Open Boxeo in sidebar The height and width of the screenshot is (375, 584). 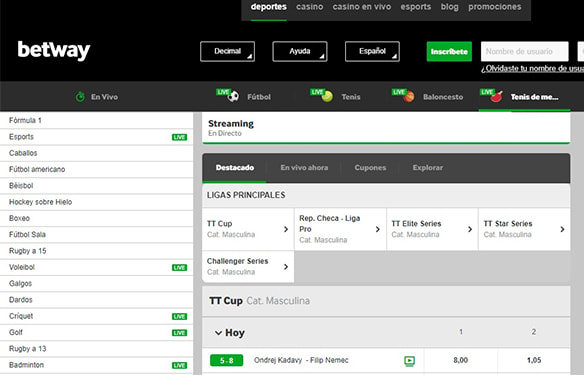(x=96, y=219)
